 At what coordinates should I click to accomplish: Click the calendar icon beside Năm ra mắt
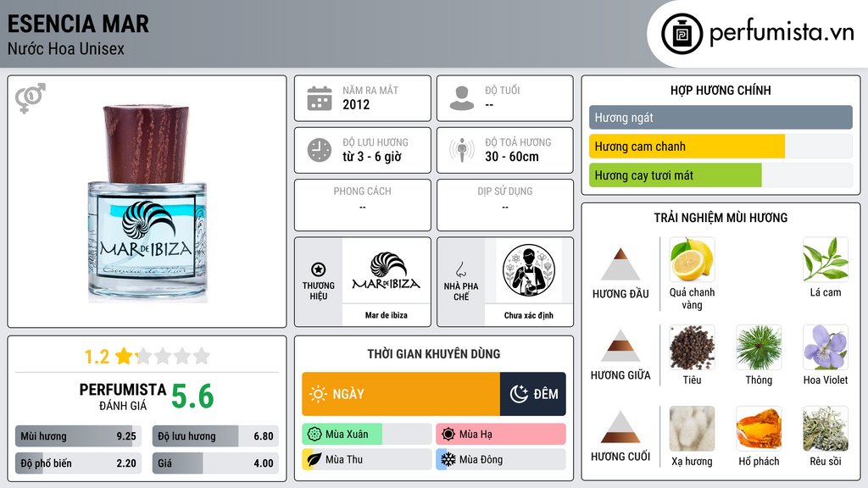pyautogui.click(x=320, y=98)
